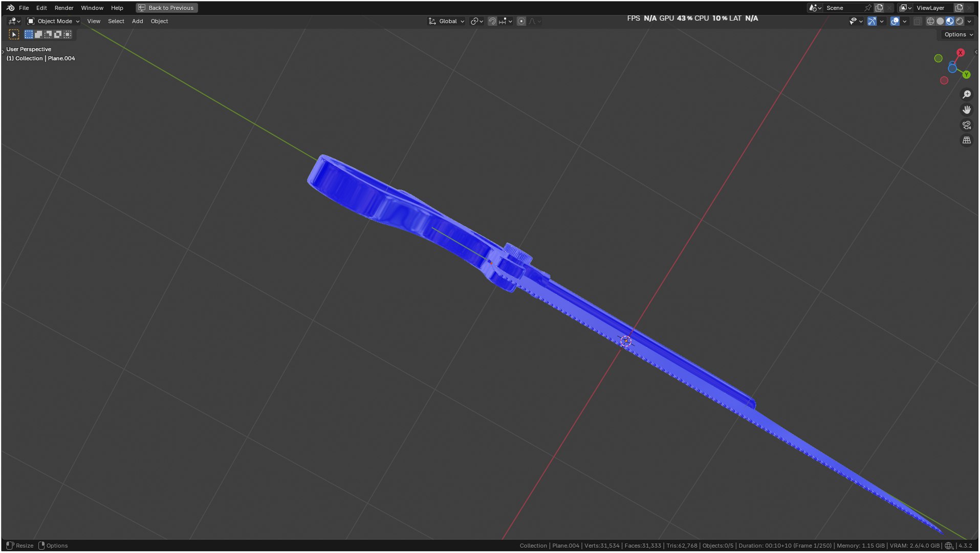Open the snapping options dropdown
Image resolution: width=980 pixels, height=553 pixels.
(506, 21)
